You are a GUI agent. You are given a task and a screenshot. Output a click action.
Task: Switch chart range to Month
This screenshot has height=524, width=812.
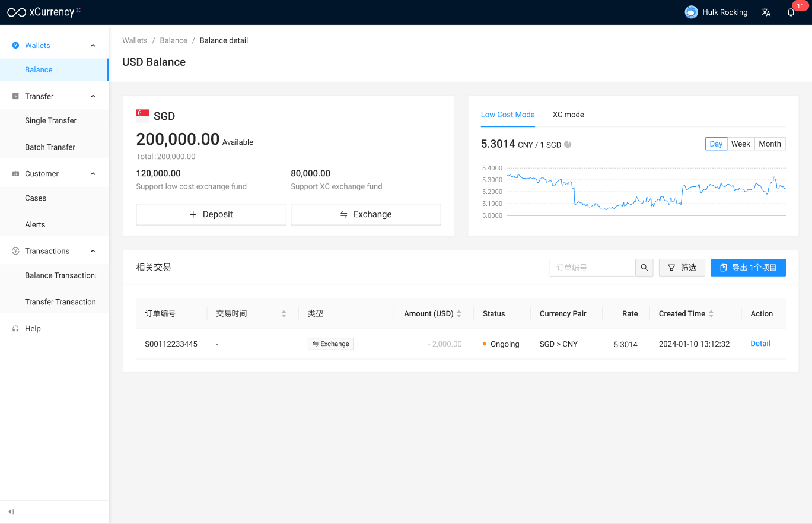pyautogui.click(x=769, y=144)
